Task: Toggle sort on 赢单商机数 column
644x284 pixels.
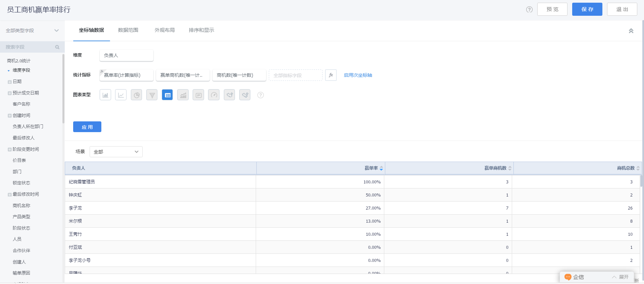Action: tap(510, 168)
